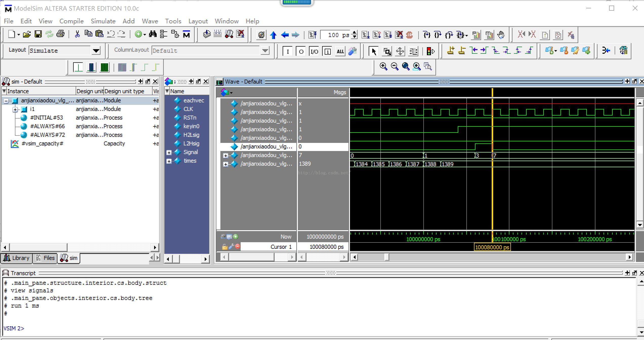The image size is (644, 340).
Task: Click the green plus add wave icon
Action: [138, 34]
